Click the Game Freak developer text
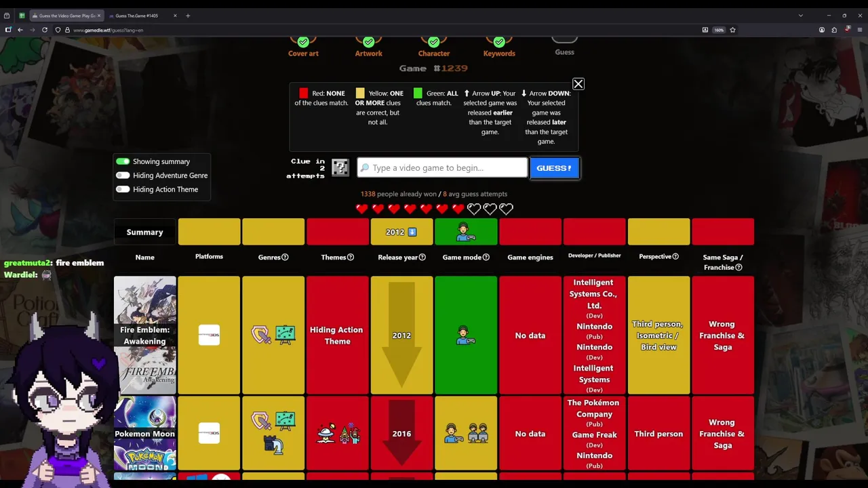 (594, 434)
